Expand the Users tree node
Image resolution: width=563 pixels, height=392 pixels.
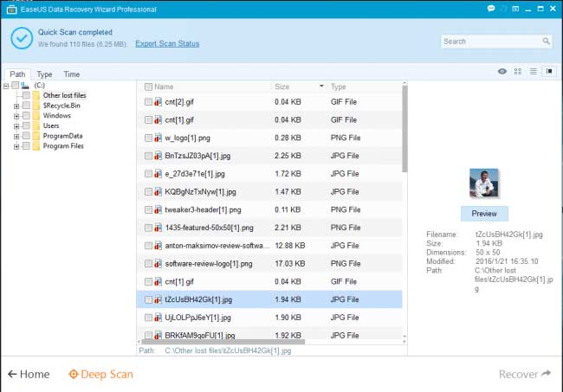(16, 126)
